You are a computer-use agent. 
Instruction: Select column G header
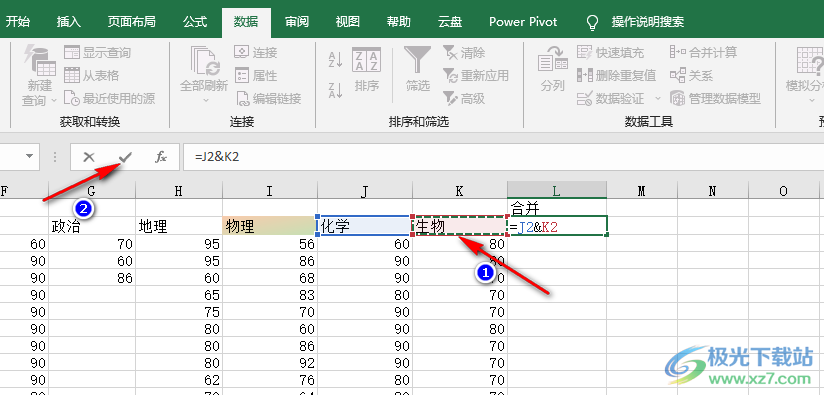(92, 191)
